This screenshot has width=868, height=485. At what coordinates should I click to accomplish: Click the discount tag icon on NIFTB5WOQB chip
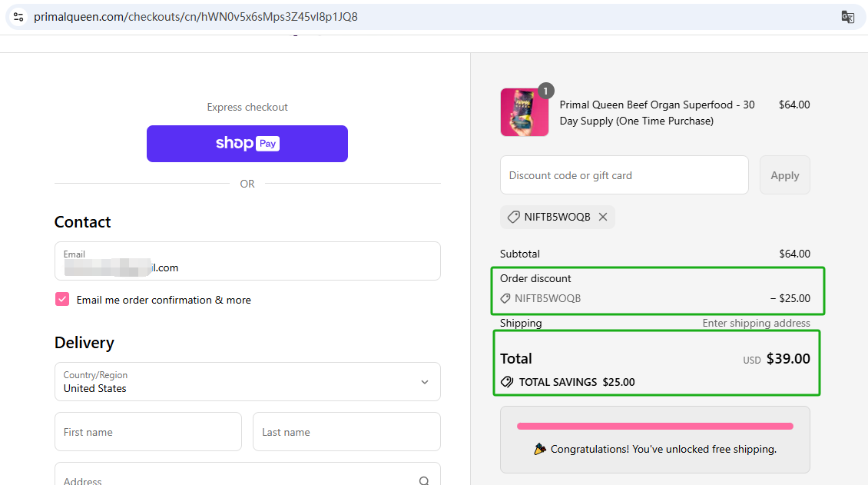click(514, 217)
